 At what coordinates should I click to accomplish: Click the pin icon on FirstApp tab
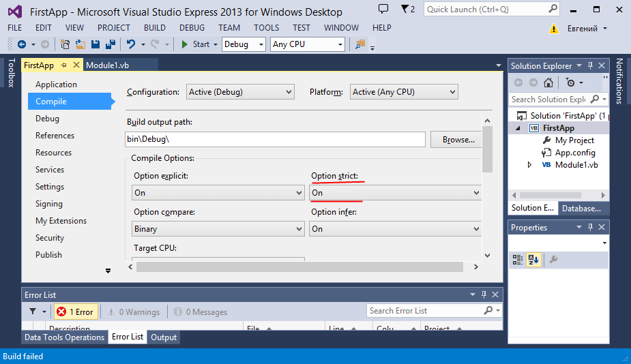pos(63,65)
